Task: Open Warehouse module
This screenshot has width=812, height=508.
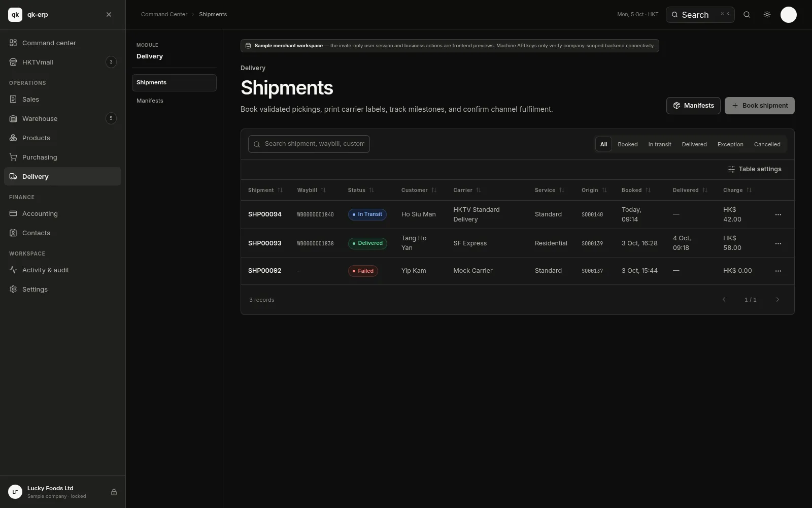Action: click(62, 118)
